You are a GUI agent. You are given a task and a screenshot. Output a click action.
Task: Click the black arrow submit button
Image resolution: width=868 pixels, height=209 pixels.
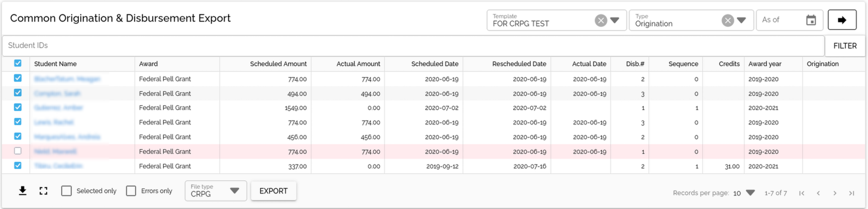point(842,20)
